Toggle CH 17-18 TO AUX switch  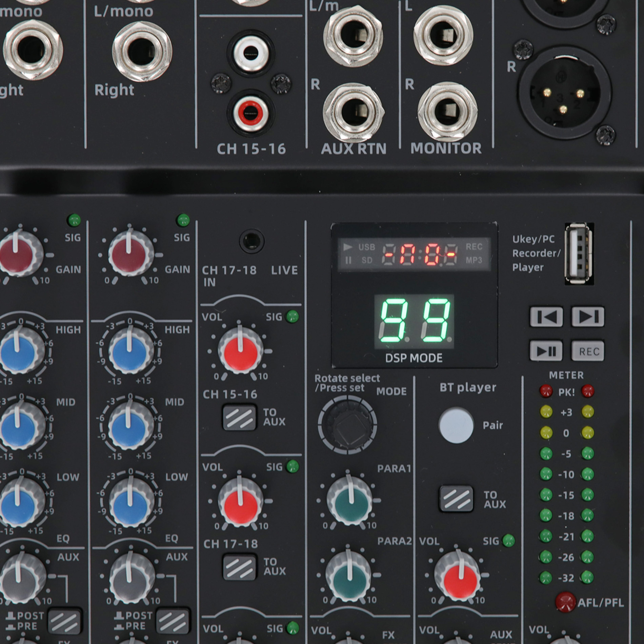tap(239, 567)
